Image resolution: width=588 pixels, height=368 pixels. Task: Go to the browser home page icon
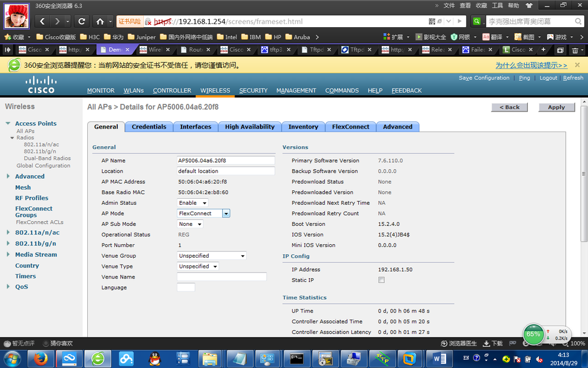tap(100, 21)
